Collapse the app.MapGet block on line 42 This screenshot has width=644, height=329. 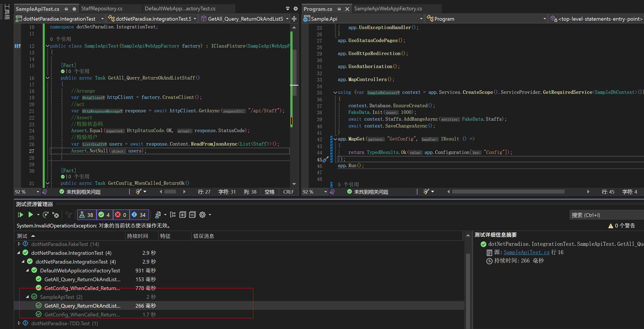pyautogui.click(x=335, y=139)
